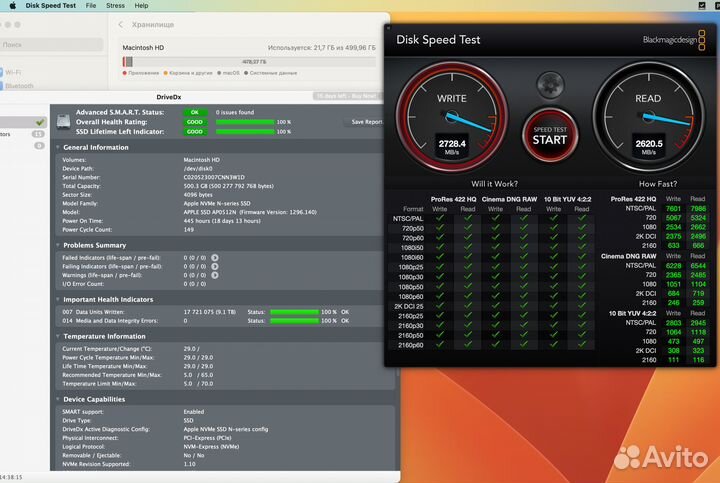Collapse the Problems Summary section
This screenshot has height=483, width=720.
click(58, 245)
